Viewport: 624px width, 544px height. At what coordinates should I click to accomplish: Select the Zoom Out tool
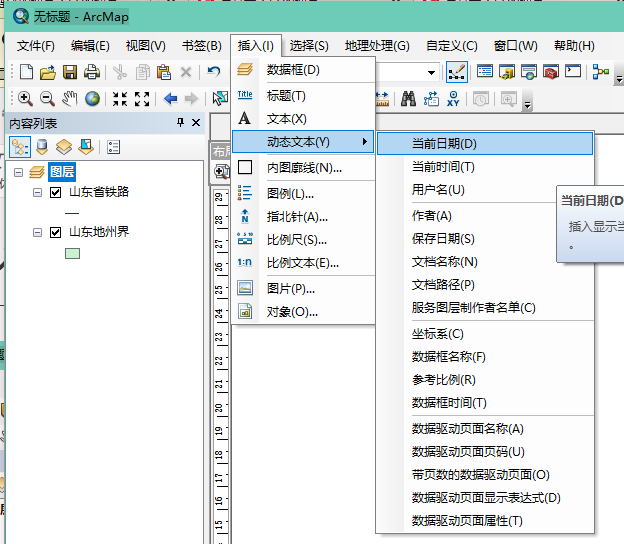point(47,98)
